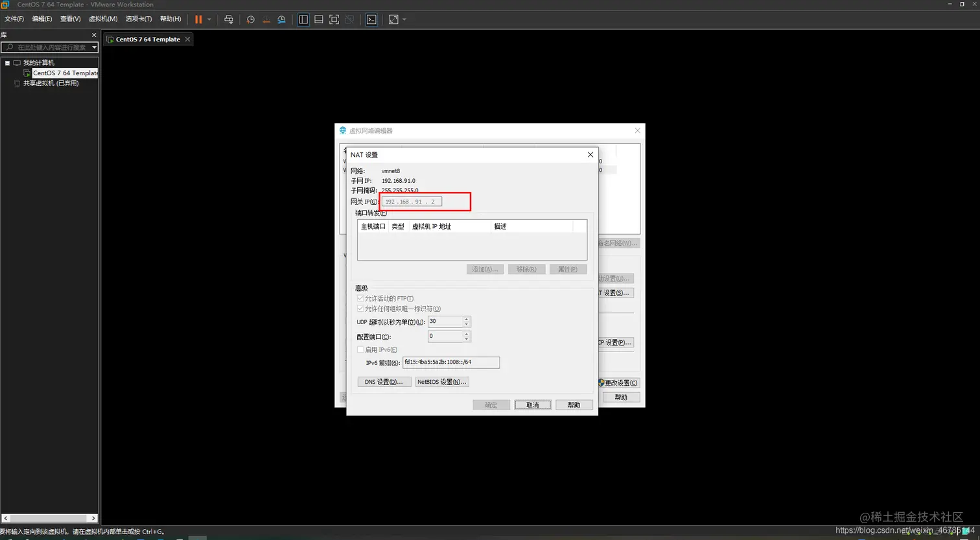Open the 编辑(E) menu
This screenshot has height=540, width=980.
[x=42, y=19]
